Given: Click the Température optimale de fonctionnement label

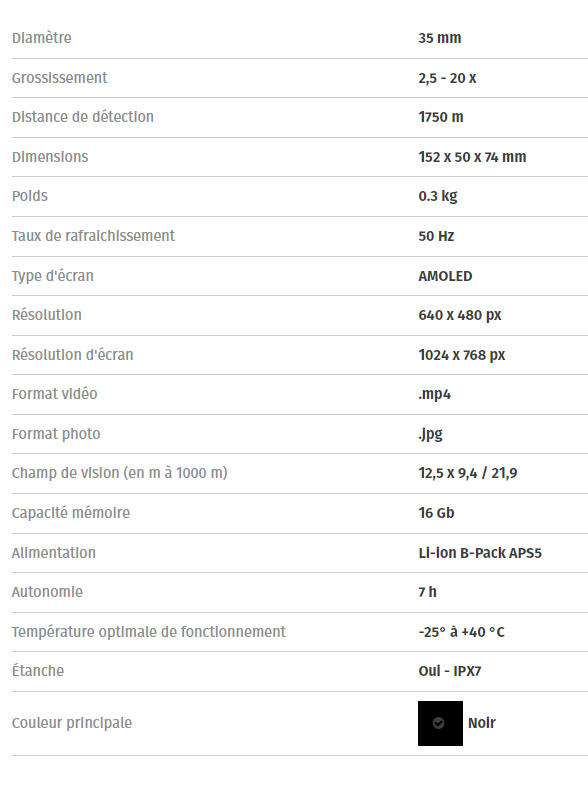Looking at the screenshot, I should point(149,632).
